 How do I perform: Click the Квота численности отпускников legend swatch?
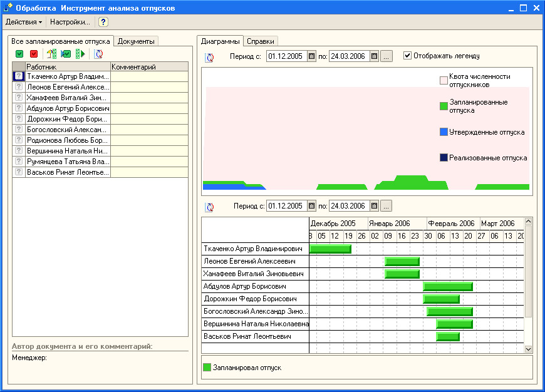[x=444, y=81]
